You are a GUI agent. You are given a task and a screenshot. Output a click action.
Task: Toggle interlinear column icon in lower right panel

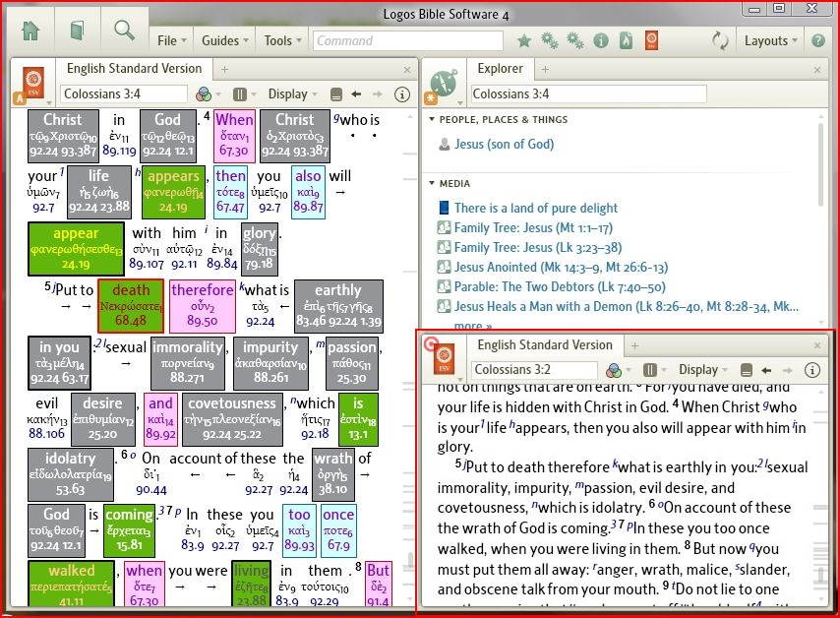coord(650,370)
